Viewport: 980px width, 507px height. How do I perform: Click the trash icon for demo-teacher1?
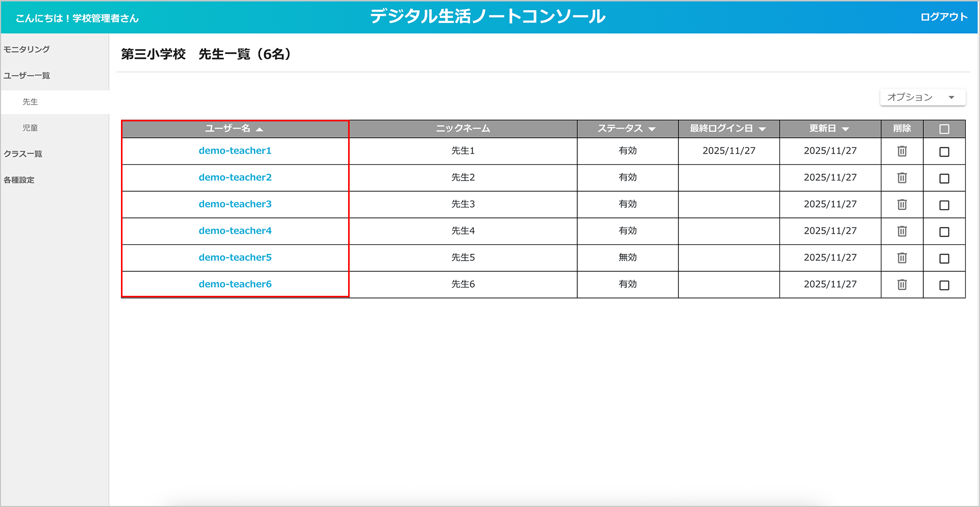[x=902, y=151]
